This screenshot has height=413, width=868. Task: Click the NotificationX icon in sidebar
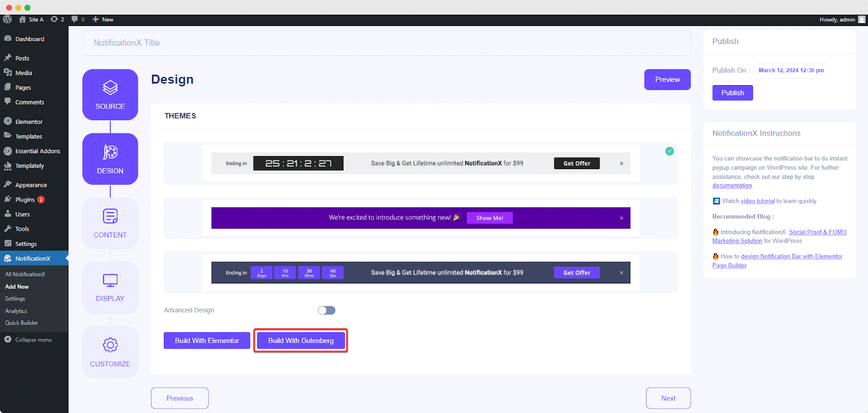point(8,259)
